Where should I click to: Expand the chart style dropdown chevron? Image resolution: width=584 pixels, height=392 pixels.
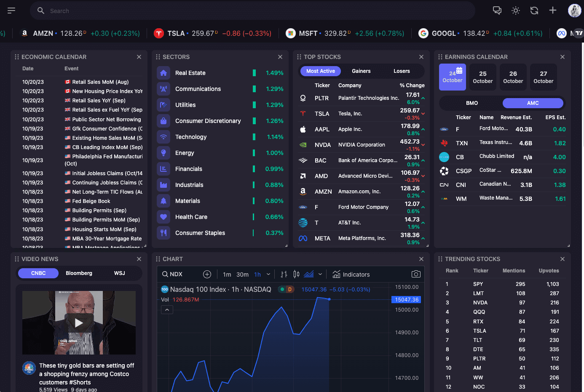click(x=320, y=275)
